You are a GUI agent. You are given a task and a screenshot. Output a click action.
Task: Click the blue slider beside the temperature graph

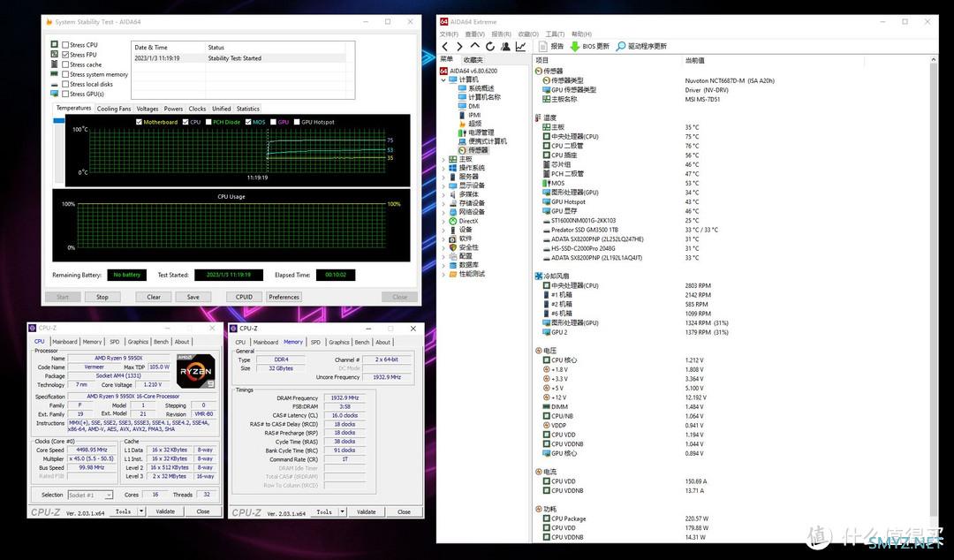click(59, 121)
